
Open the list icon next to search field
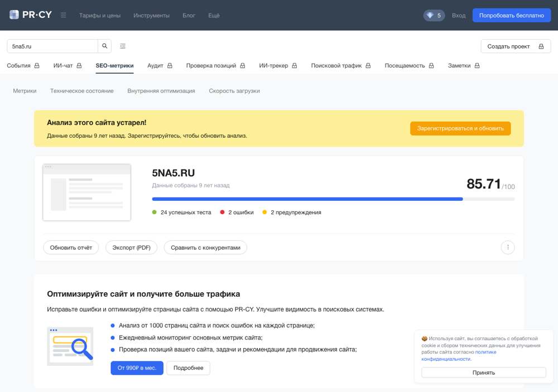click(123, 46)
